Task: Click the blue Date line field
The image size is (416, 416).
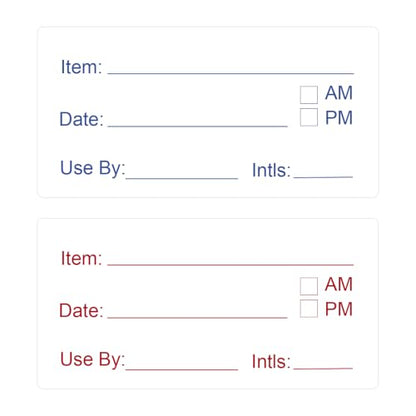Action: pos(198,126)
